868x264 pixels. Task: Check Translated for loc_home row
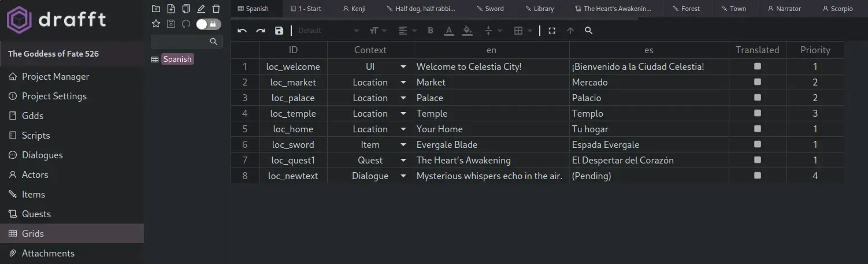(758, 129)
